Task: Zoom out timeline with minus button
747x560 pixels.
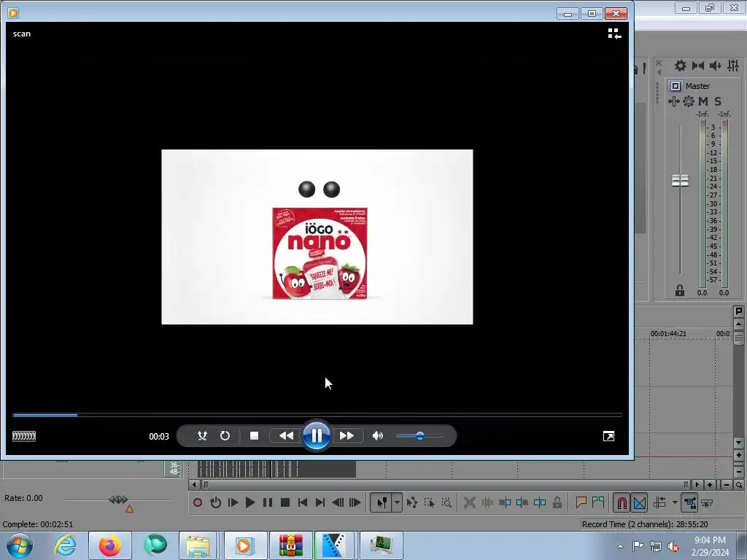Action: click(x=726, y=485)
